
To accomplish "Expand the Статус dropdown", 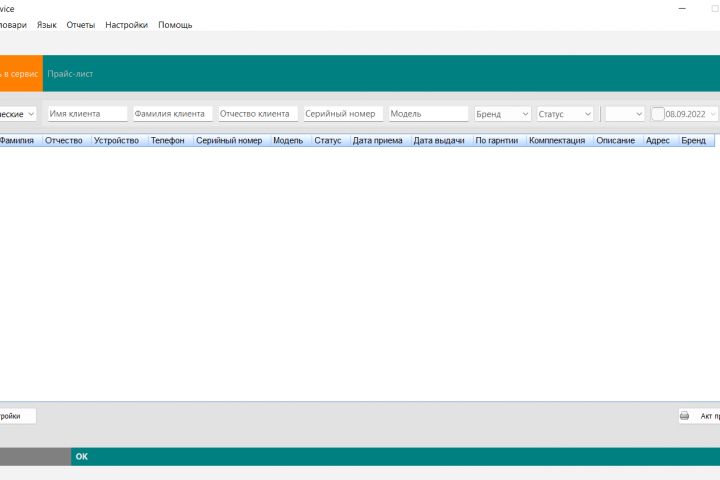I will [565, 114].
